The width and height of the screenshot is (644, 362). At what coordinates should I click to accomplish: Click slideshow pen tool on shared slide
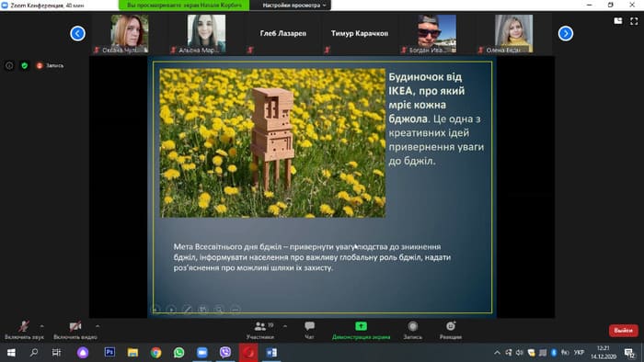(x=188, y=310)
